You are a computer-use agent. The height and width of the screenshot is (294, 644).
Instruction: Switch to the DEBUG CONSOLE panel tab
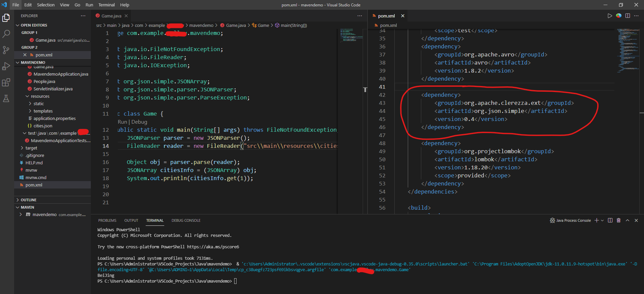186,220
